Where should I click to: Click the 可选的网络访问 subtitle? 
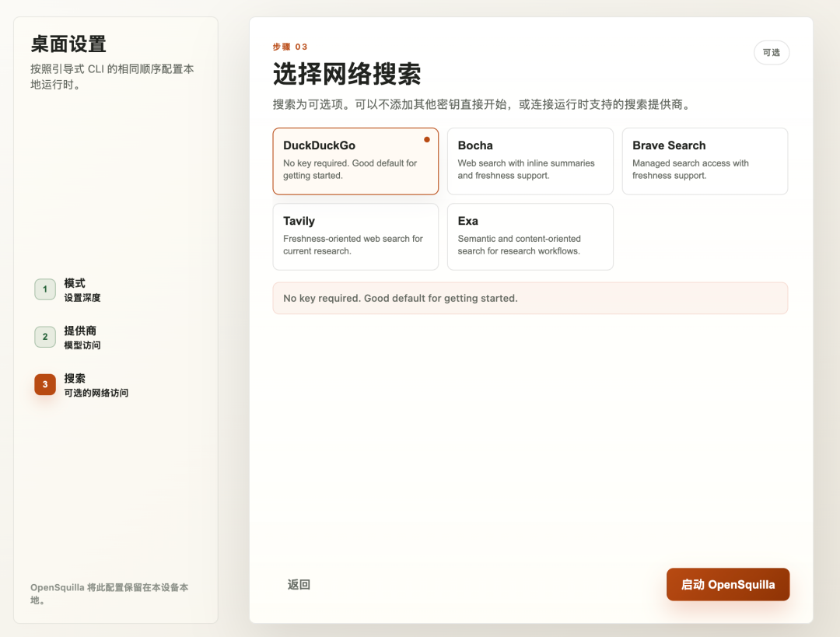pos(96,394)
